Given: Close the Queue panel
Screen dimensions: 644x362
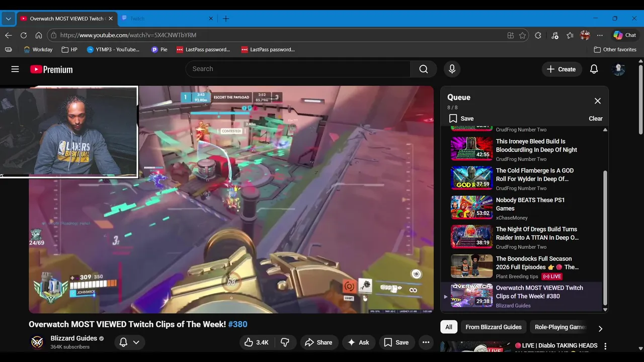Looking at the screenshot, I should point(597,101).
